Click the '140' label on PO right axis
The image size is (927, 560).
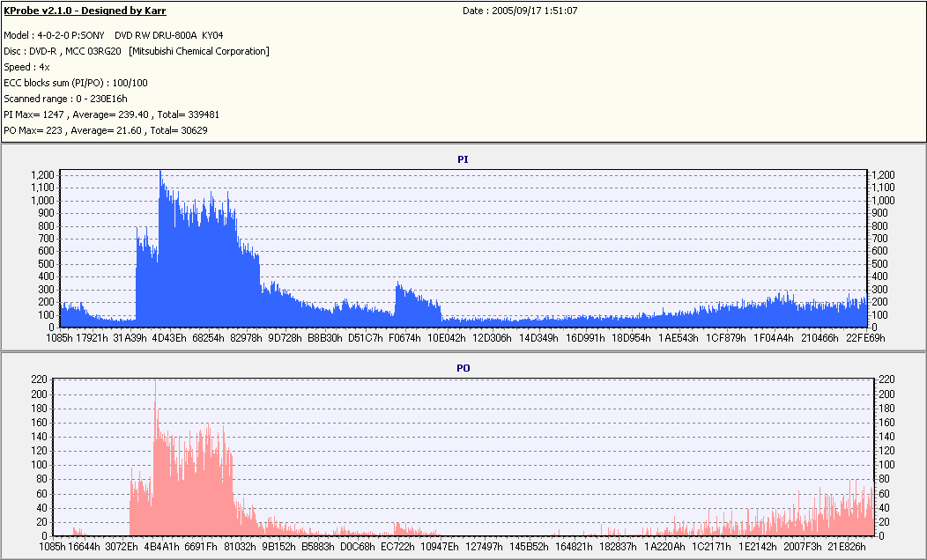tap(886, 437)
